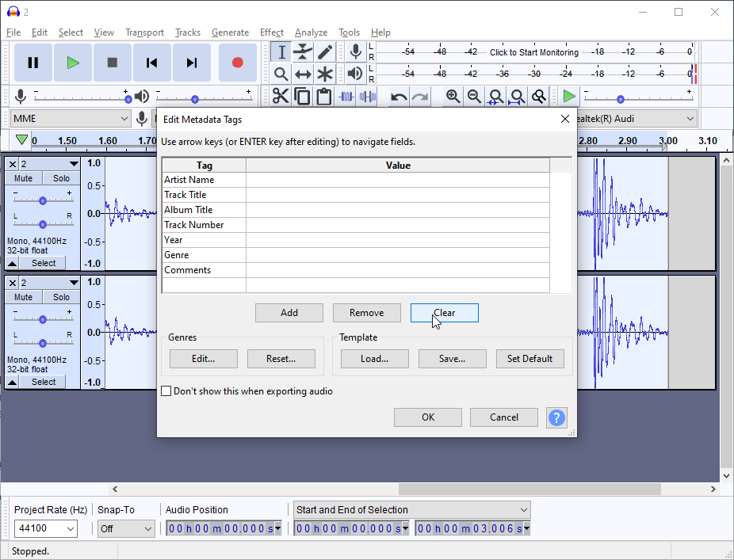
Task: Click the Cut scissors icon
Action: click(x=281, y=97)
